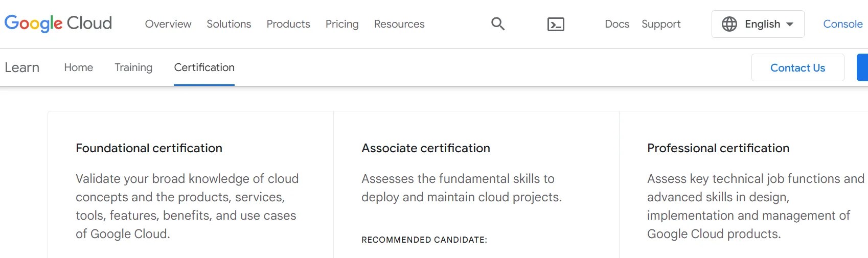Open the Overview menu

[x=168, y=24]
